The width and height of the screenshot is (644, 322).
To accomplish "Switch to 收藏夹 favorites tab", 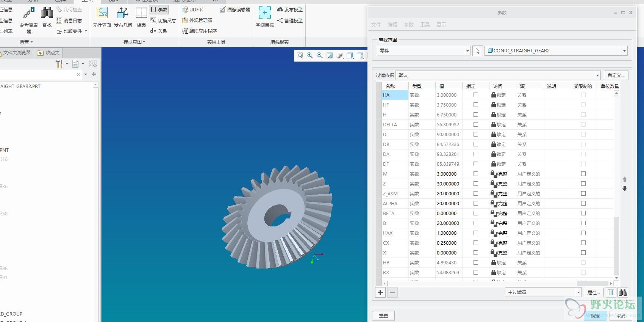I will point(48,53).
